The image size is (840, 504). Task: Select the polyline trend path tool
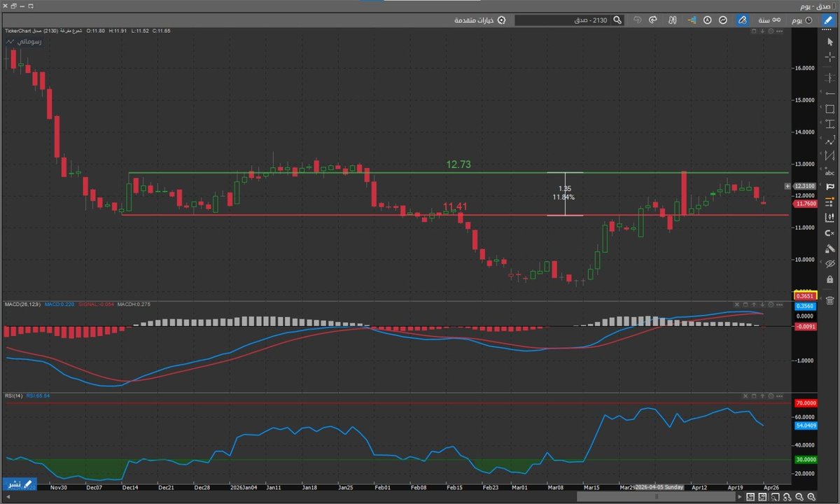829,140
